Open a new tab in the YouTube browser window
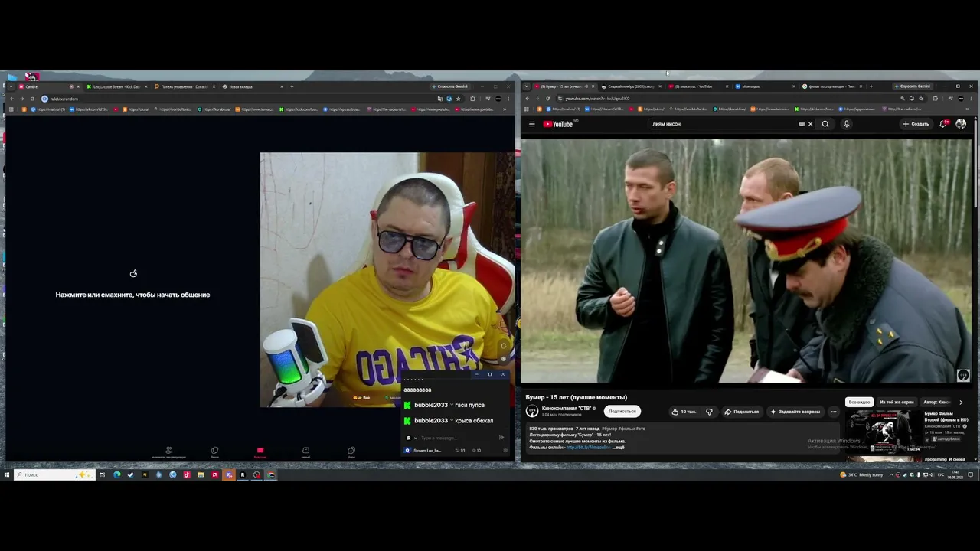Image resolution: width=980 pixels, height=551 pixels. coord(871,86)
